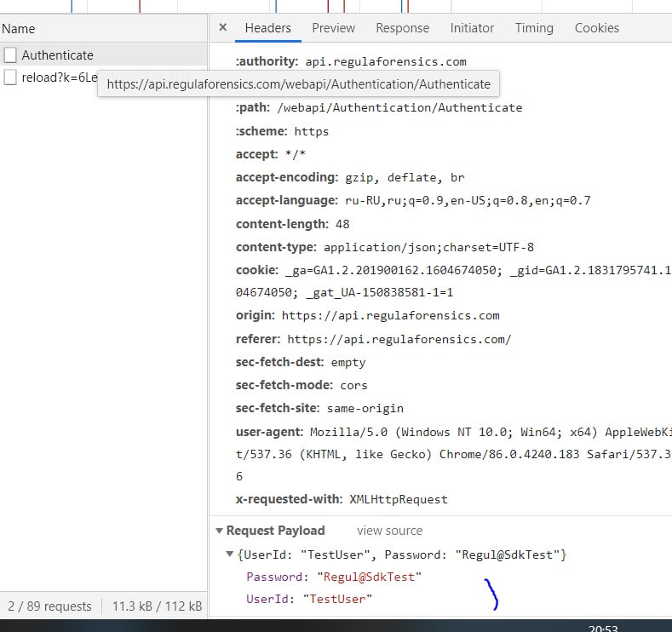Open the Timing tab
The width and height of the screenshot is (672, 632).
534,28
